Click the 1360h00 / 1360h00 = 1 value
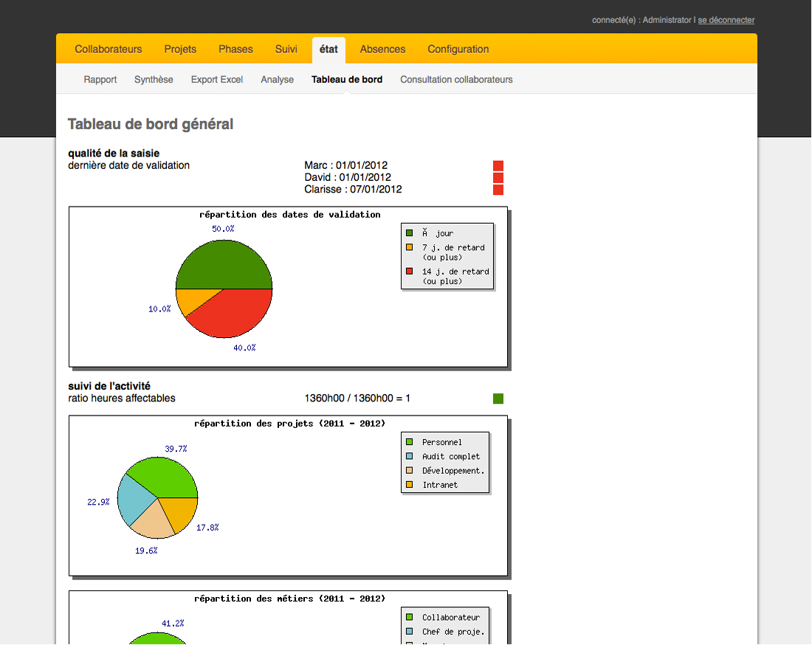Screen dimensions: 812x645 coord(357,398)
